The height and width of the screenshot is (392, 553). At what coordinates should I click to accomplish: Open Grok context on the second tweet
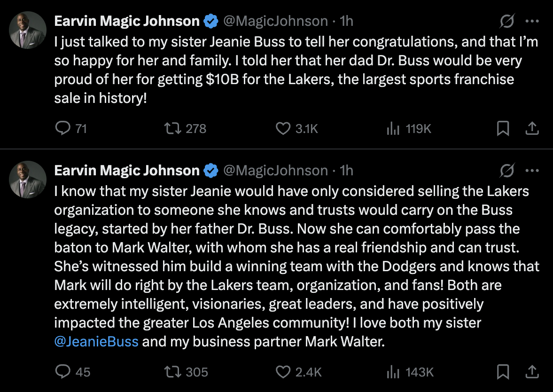point(507,170)
